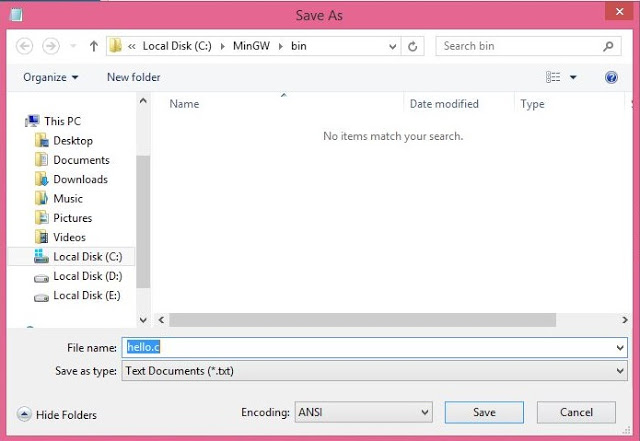This screenshot has width=640, height=441.
Task: Open the view options arrow
Action: pos(573,77)
